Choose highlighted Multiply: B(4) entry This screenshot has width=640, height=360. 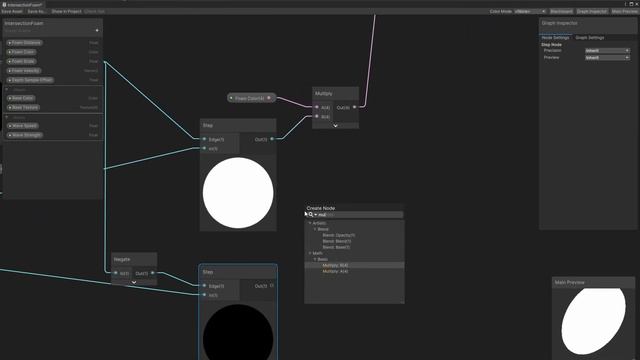point(354,265)
